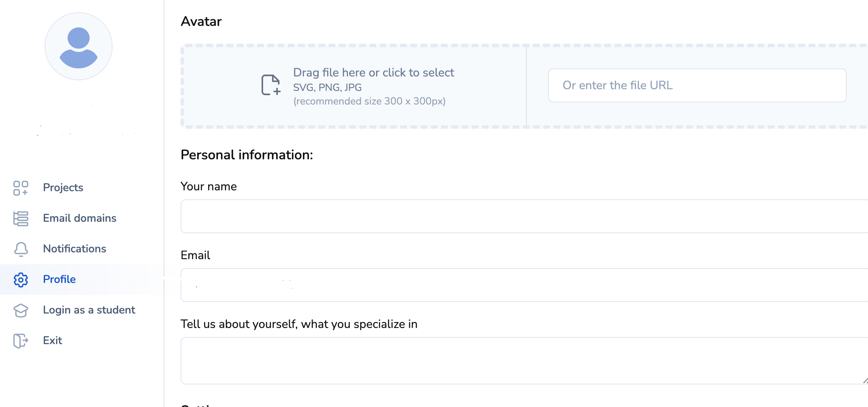Viewport: 868px width, 407px height.
Task: Click the add-file upload icon
Action: click(271, 85)
